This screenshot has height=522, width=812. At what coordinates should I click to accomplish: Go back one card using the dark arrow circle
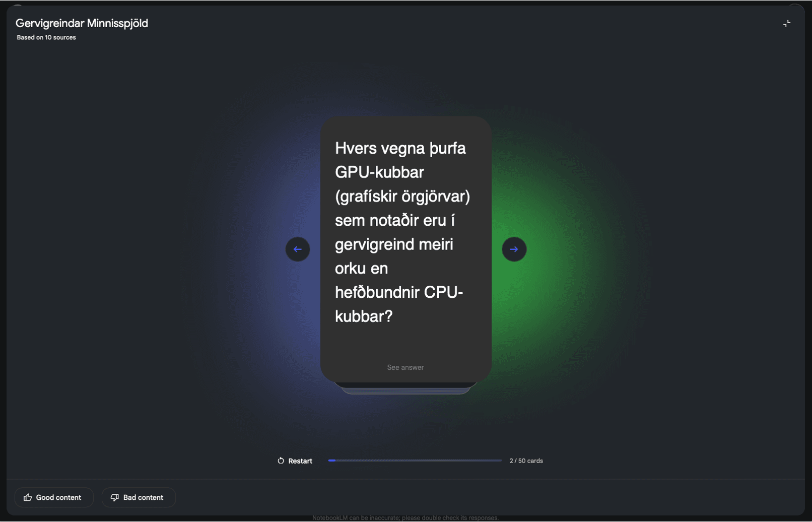point(297,249)
